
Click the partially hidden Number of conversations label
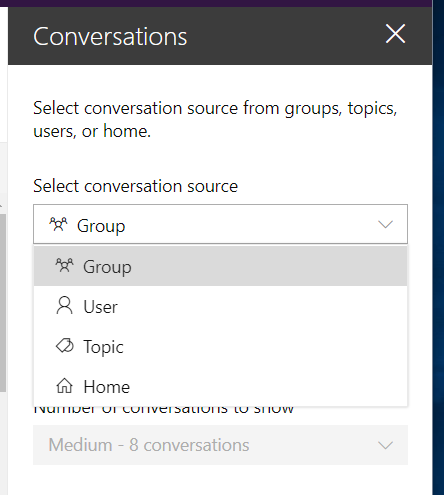(x=164, y=410)
